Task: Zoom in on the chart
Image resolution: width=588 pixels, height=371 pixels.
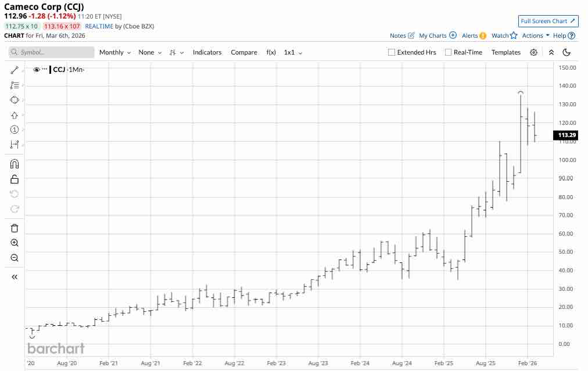Action: (x=15, y=243)
